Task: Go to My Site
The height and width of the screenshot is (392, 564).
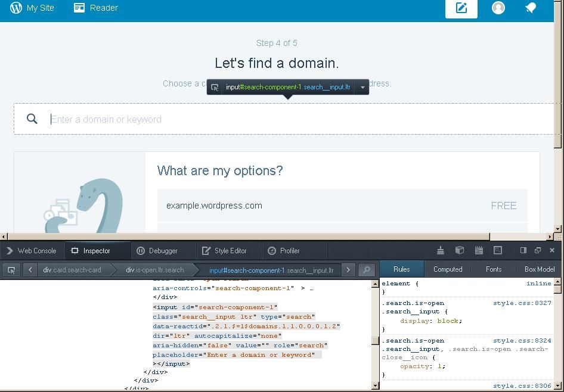Action: click(32, 8)
